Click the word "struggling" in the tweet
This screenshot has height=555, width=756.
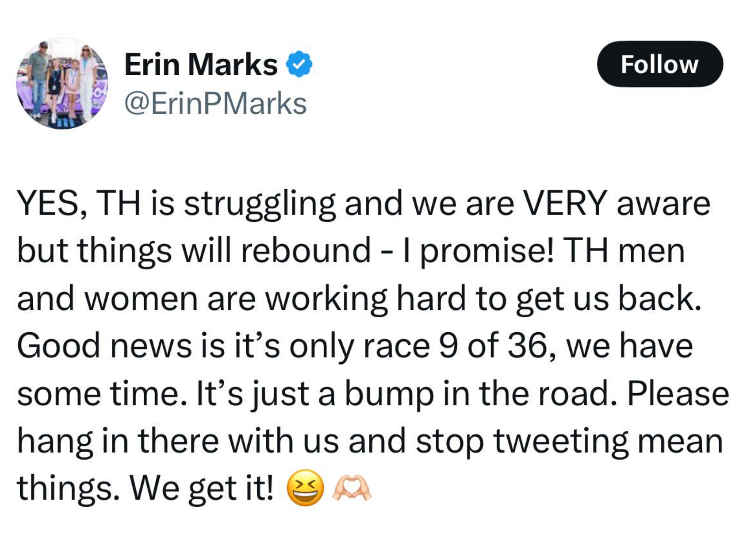click(260, 204)
